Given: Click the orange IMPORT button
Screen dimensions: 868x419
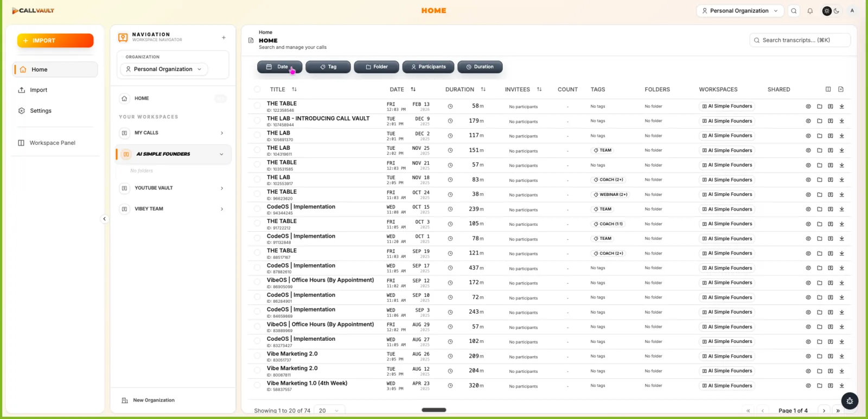Looking at the screenshot, I should (x=55, y=41).
